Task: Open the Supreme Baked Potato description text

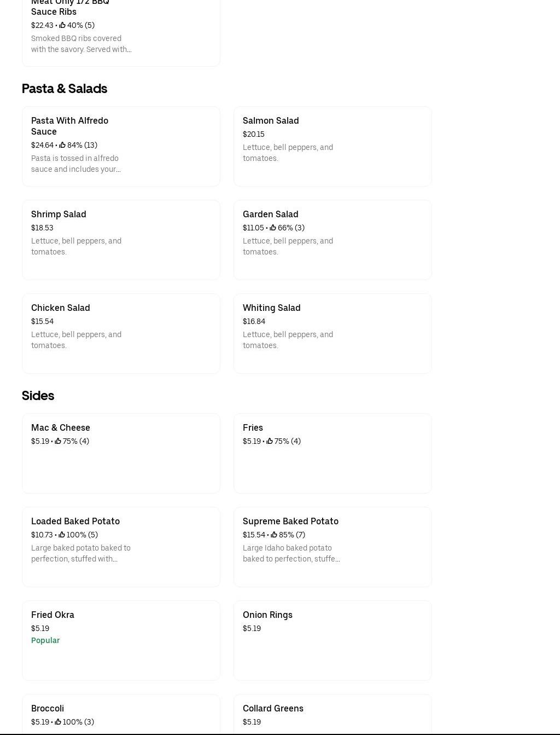Action: tap(291, 553)
